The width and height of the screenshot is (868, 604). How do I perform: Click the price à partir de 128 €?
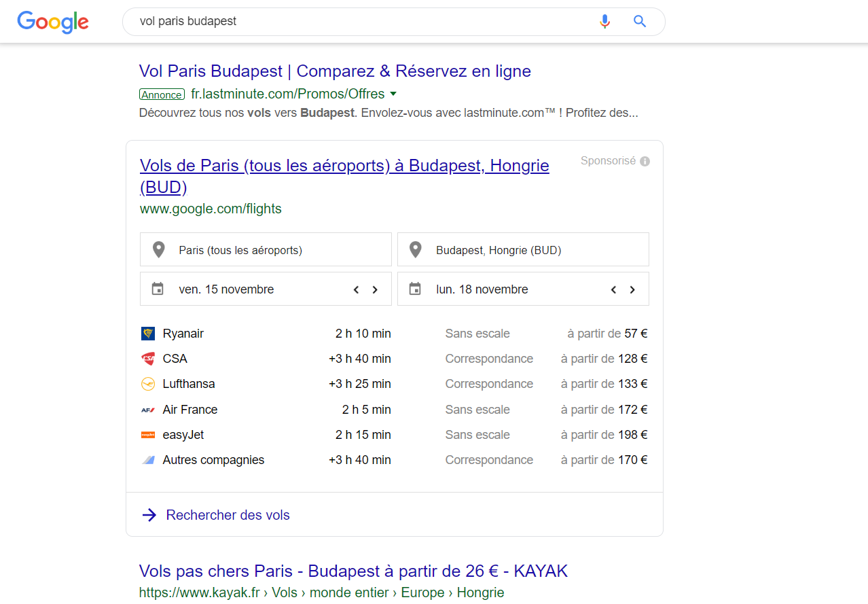click(604, 359)
